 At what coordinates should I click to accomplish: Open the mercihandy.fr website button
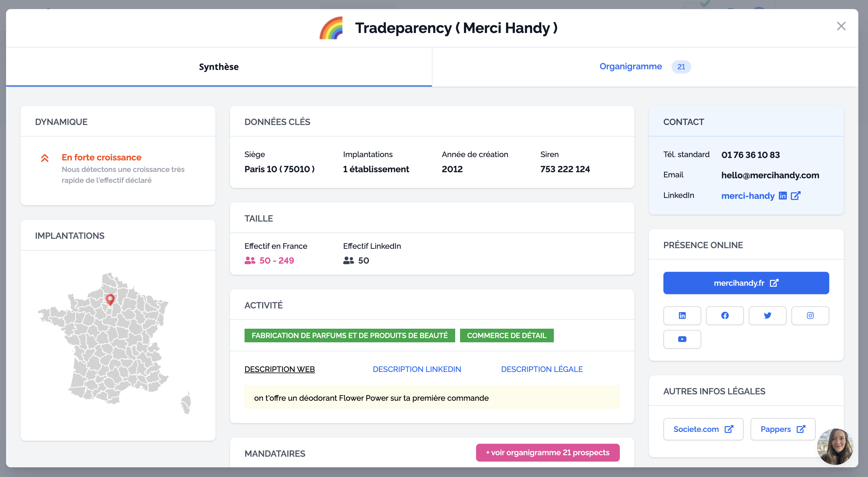pos(746,283)
